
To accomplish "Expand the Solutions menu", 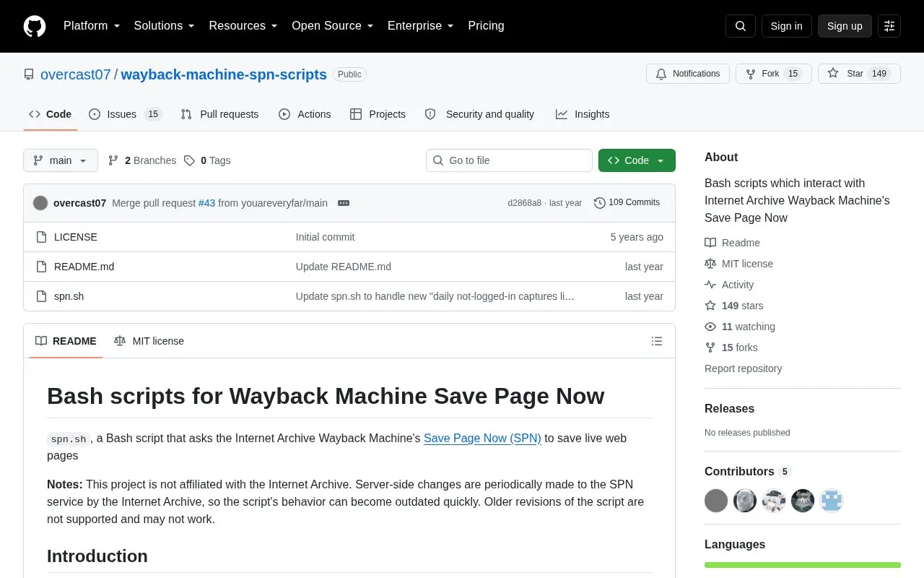I will point(165,26).
